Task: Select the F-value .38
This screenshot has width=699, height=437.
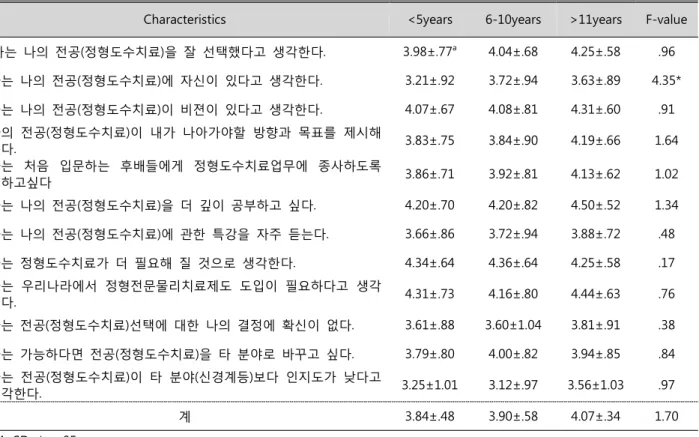Action: (x=666, y=326)
